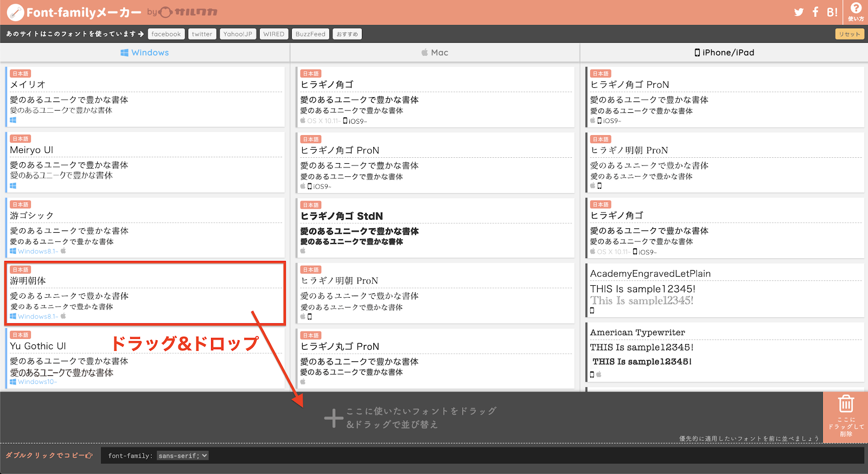This screenshot has height=474, width=868.
Task: Click the trash can delete icon
Action: [x=846, y=404]
